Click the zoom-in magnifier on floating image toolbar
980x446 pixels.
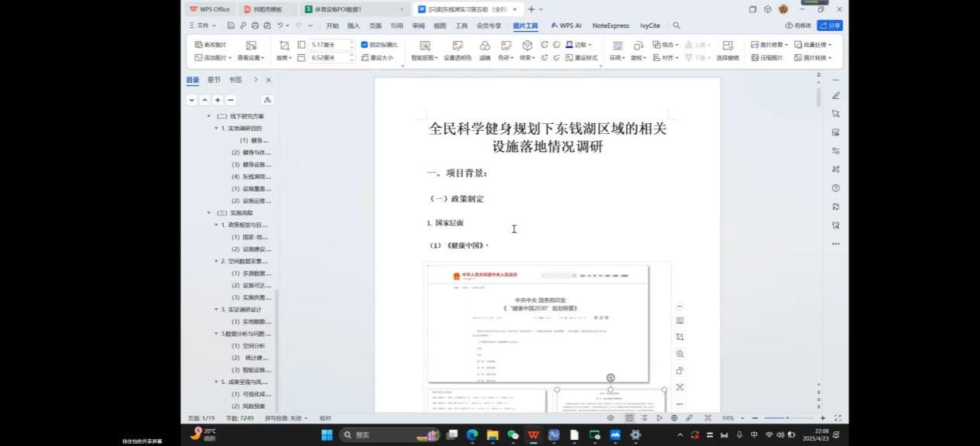point(680,354)
